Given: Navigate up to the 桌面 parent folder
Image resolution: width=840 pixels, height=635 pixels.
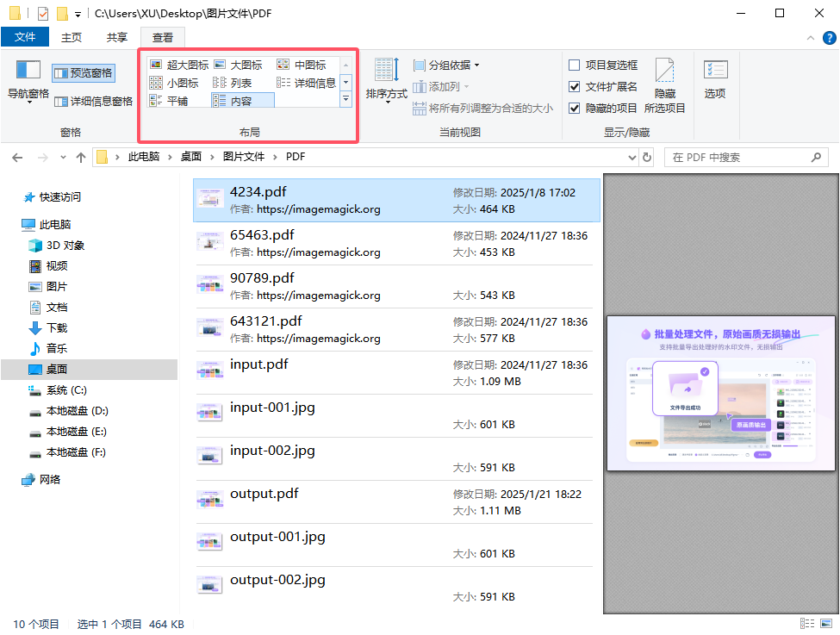Looking at the screenshot, I should (x=79, y=156).
